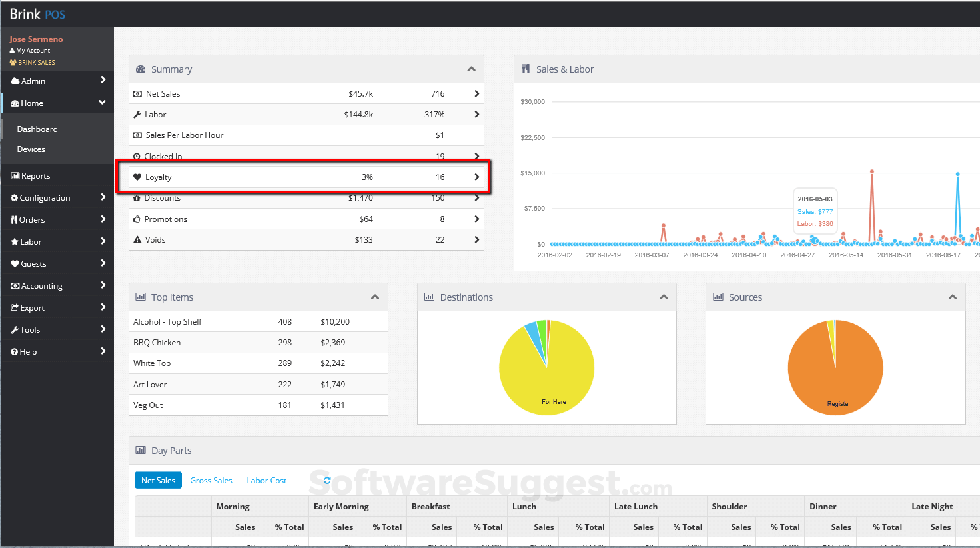The height and width of the screenshot is (548, 980).
Task: Click the dashboard gauge icon beside Summary
Action: (x=141, y=69)
